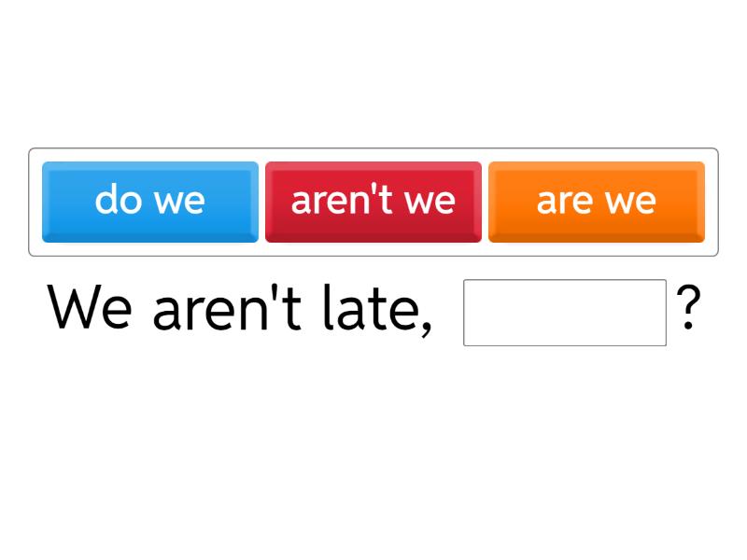Image resolution: width=747 pixels, height=560 pixels.
Task: Click the word "late" in the sentence
Action: (375, 310)
